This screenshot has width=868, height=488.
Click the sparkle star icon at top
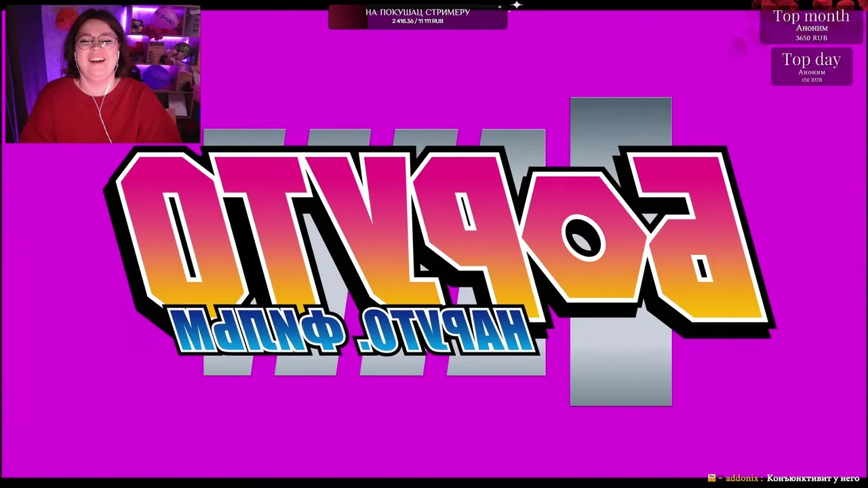pos(517,5)
